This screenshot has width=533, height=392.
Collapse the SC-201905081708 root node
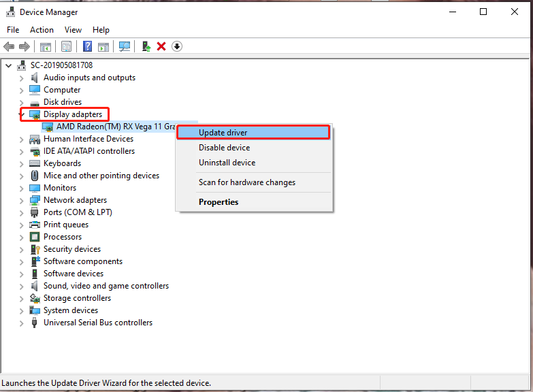[8, 65]
